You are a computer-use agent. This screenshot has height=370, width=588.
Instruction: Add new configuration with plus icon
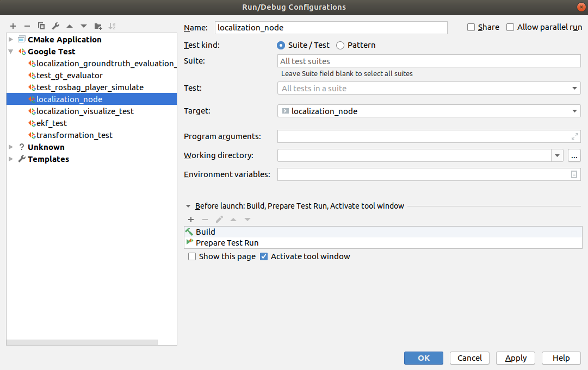point(13,26)
